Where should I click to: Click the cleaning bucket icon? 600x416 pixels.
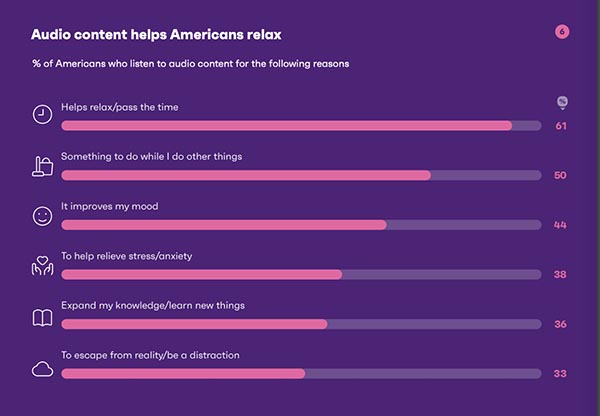tap(42, 166)
